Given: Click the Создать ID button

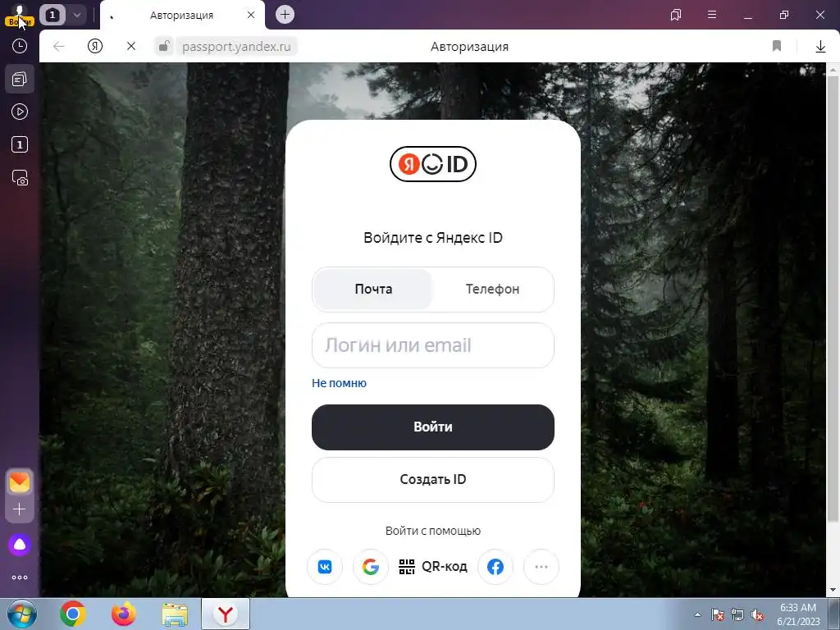Looking at the screenshot, I should (433, 479).
